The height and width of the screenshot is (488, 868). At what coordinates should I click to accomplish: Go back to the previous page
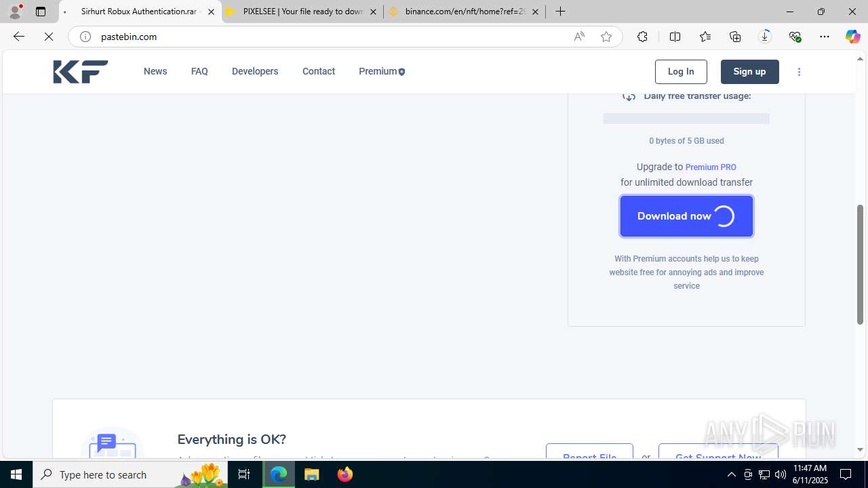coord(19,37)
